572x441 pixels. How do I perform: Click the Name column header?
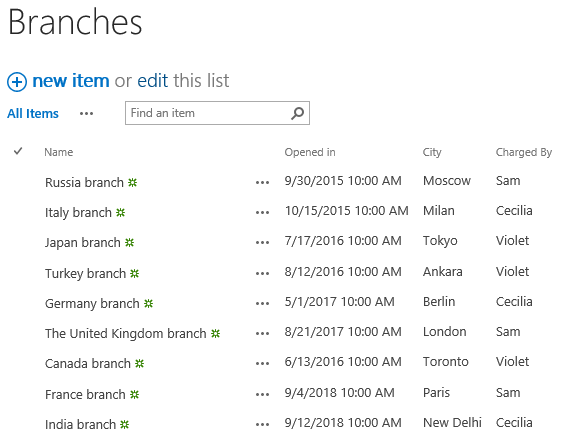(x=58, y=152)
